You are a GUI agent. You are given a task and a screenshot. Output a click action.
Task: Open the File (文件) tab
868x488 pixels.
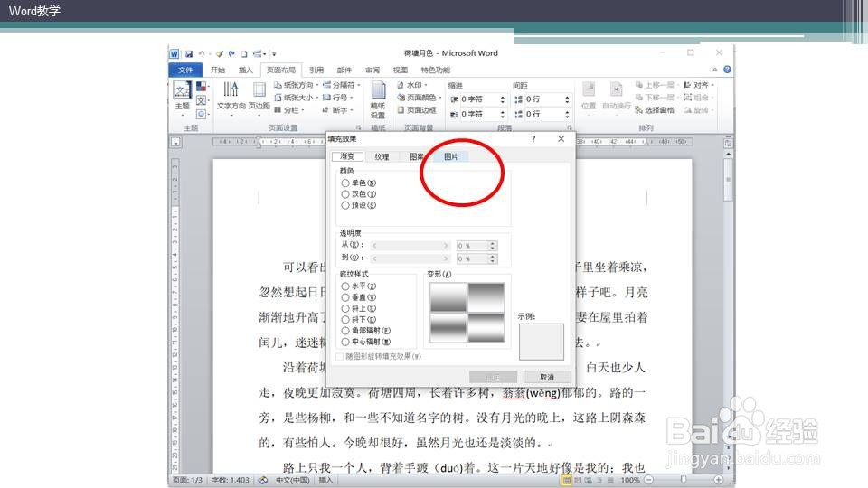click(185, 70)
